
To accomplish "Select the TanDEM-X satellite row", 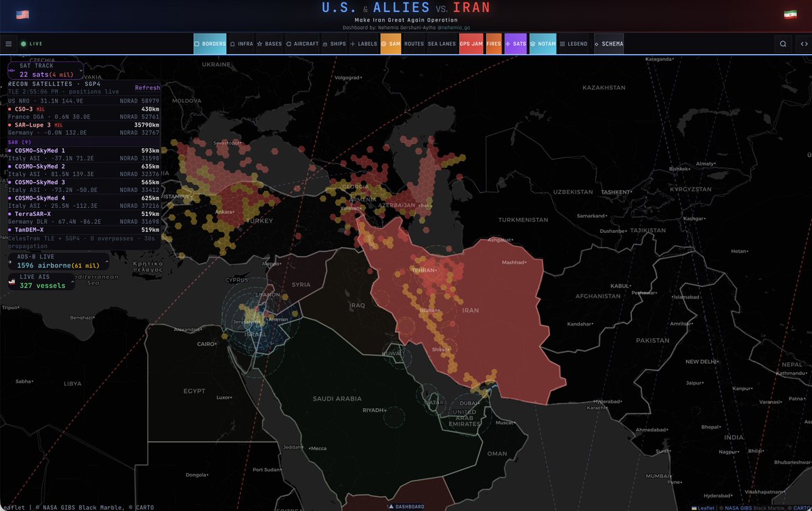I will pos(83,230).
